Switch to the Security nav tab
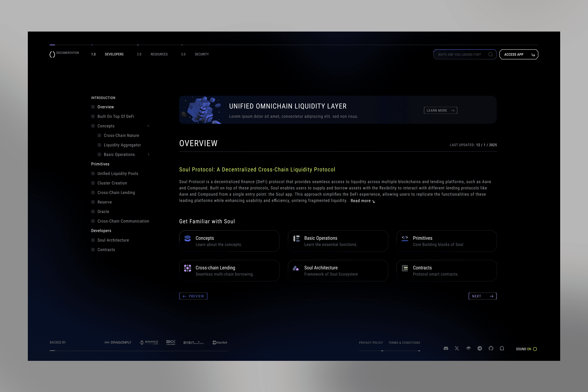The height and width of the screenshot is (392, 588). pos(201,54)
